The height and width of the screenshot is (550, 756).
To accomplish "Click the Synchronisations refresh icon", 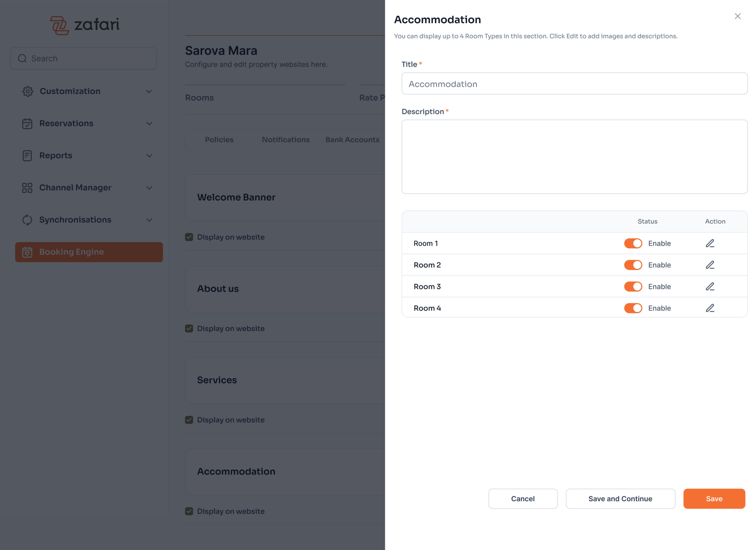I will (x=27, y=220).
